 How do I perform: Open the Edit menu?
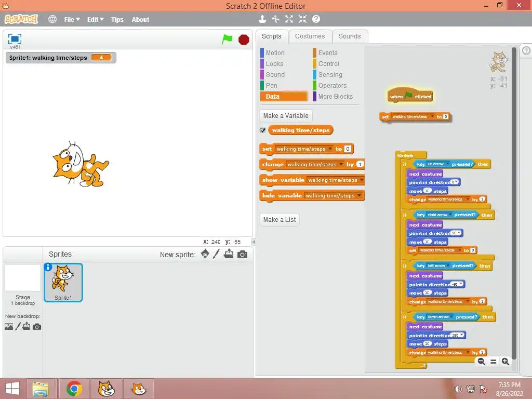point(95,20)
